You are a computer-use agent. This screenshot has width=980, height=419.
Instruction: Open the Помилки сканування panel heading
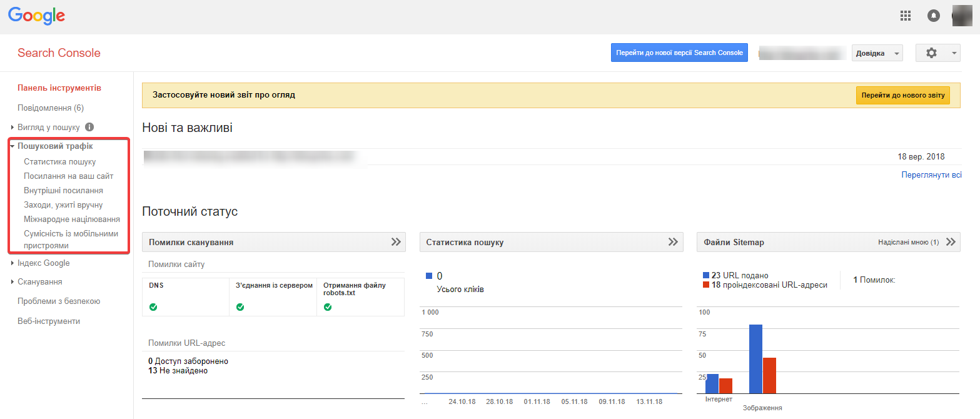(x=191, y=242)
